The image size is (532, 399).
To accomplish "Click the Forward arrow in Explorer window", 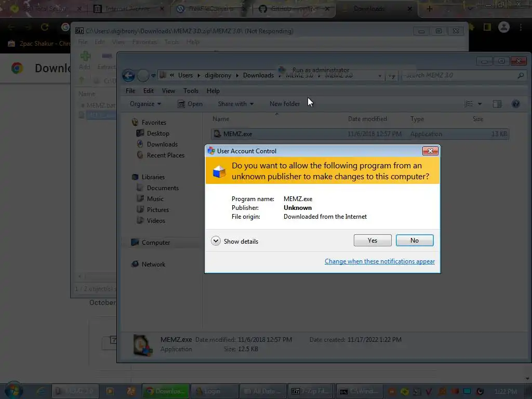I will point(143,75).
